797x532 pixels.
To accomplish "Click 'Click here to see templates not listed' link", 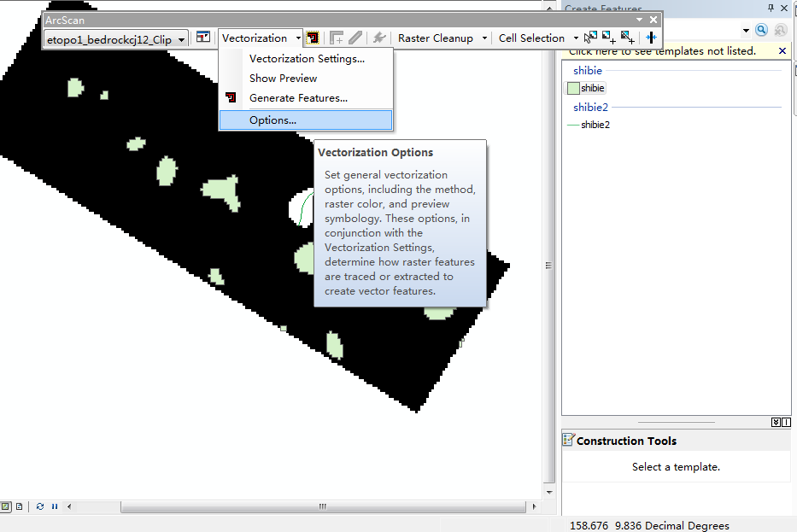I will (662, 51).
